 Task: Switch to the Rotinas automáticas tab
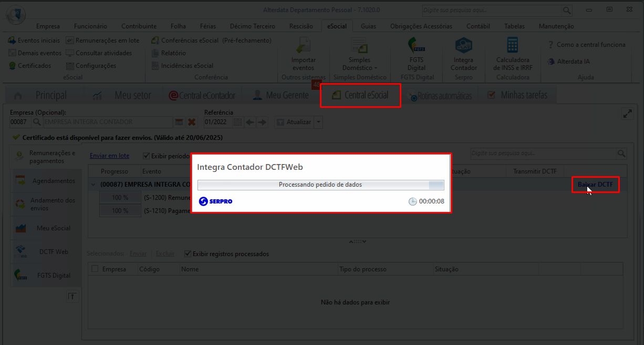point(440,96)
